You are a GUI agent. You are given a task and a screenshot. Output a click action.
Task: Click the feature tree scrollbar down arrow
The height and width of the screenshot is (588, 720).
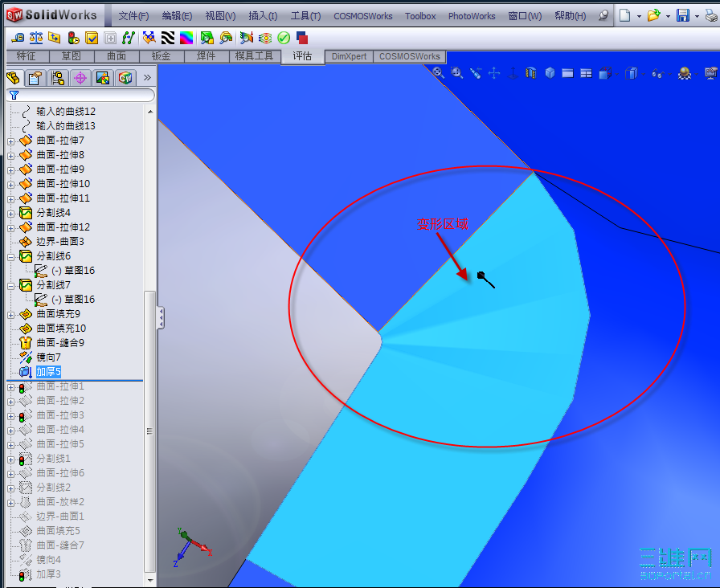coord(150,580)
